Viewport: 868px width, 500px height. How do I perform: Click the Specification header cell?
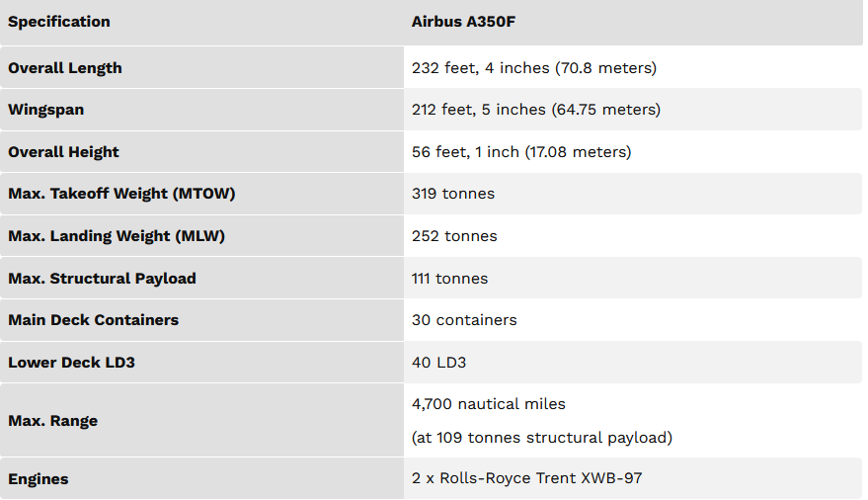pos(59,22)
